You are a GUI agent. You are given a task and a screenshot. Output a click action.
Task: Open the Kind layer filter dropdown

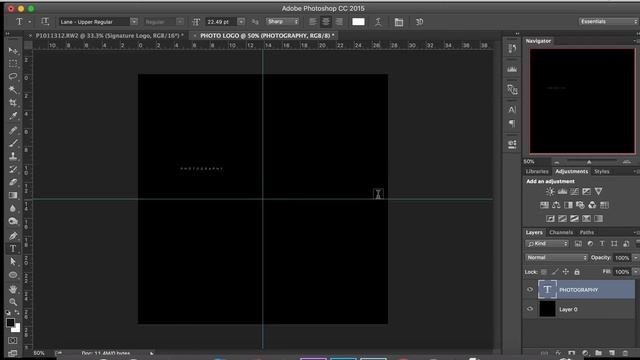click(547, 244)
